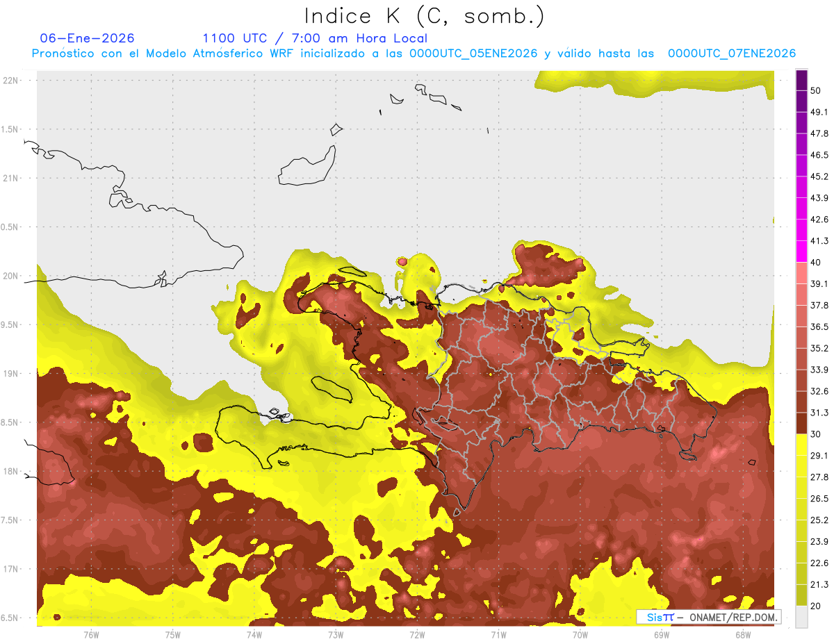Click the '74W' longitude label
834x644 pixels.
(254, 635)
